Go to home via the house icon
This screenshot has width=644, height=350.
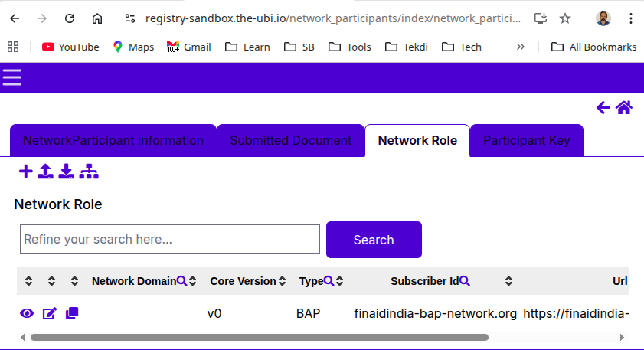[624, 108]
